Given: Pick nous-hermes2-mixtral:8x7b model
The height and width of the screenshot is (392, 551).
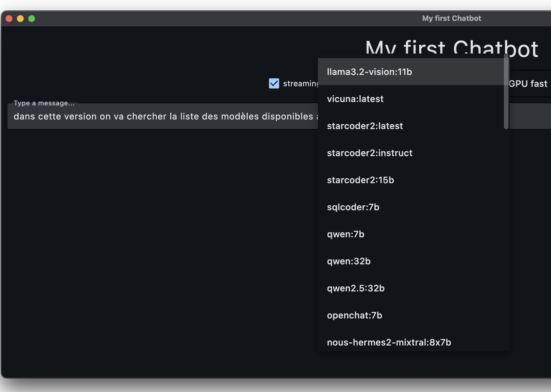Looking at the screenshot, I should coord(389,342).
